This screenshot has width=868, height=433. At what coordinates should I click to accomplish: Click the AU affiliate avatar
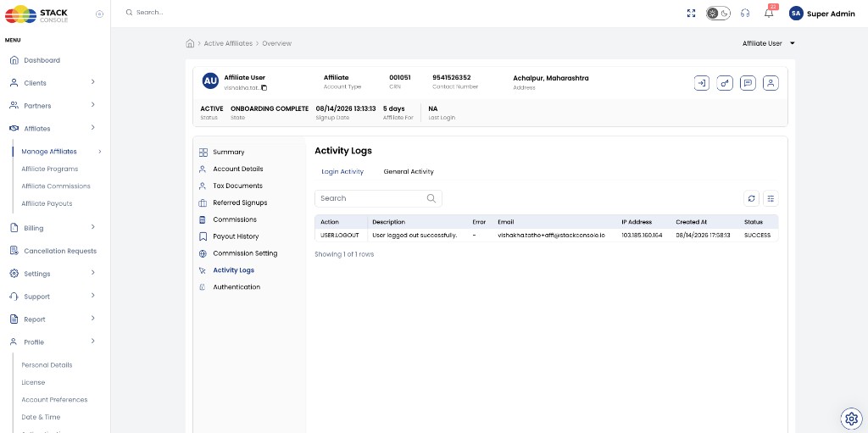coord(210,80)
